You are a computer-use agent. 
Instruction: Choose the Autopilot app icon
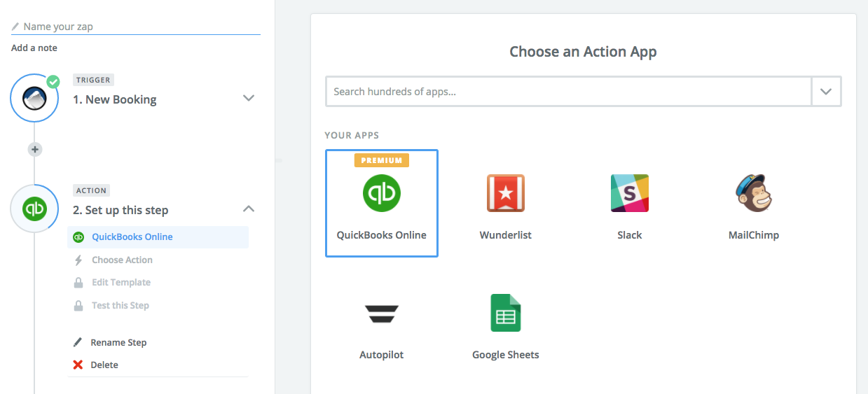(382, 314)
